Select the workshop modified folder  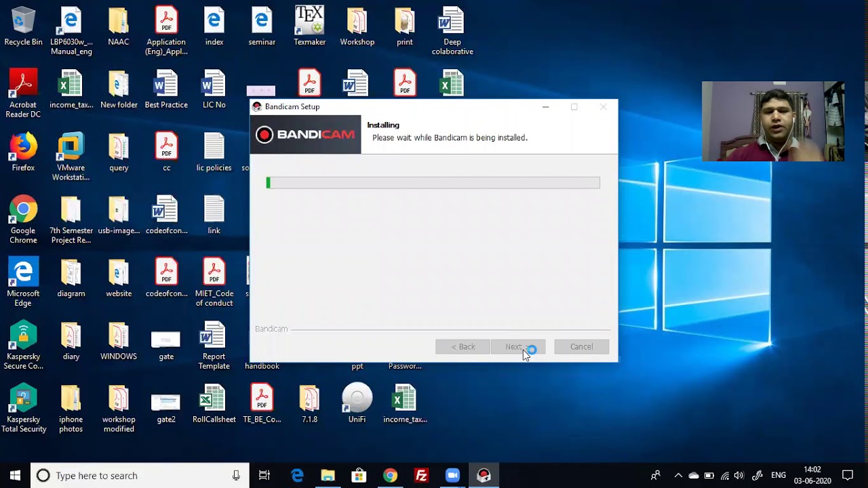point(119,409)
